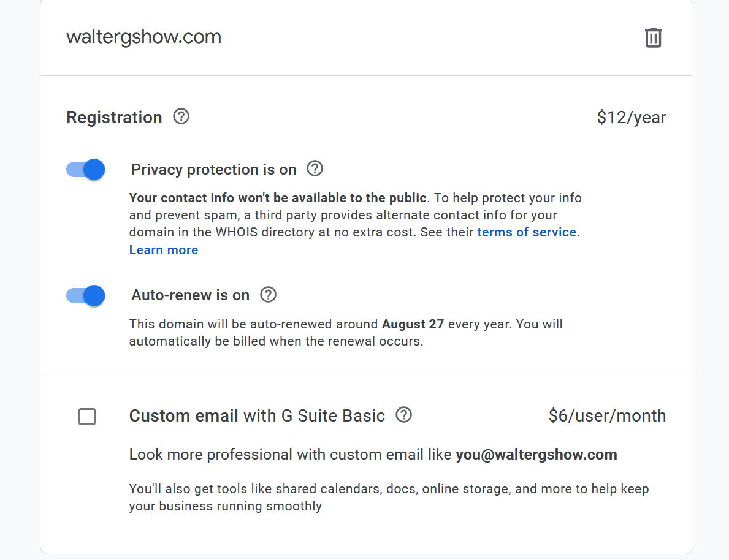Delete waltergshow.com with the trash icon
The height and width of the screenshot is (560, 729).
(x=653, y=37)
